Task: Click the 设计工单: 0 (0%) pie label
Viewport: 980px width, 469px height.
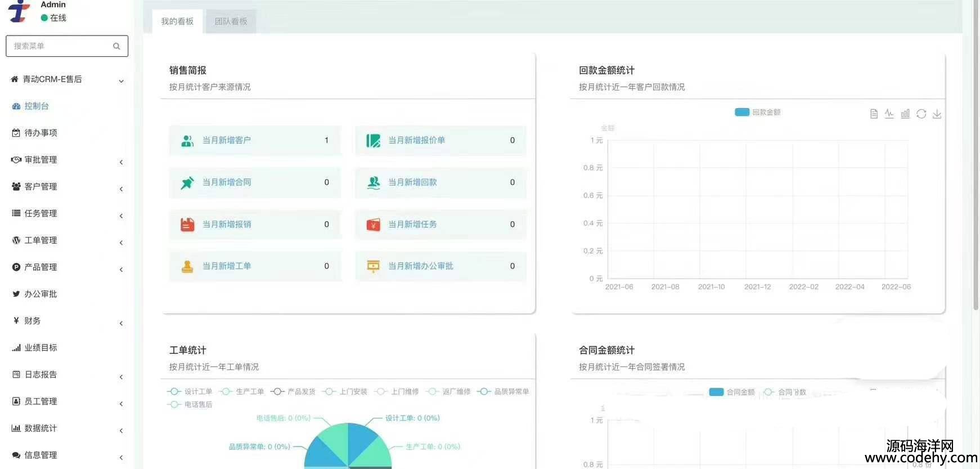Action: (x=412, y=418)
